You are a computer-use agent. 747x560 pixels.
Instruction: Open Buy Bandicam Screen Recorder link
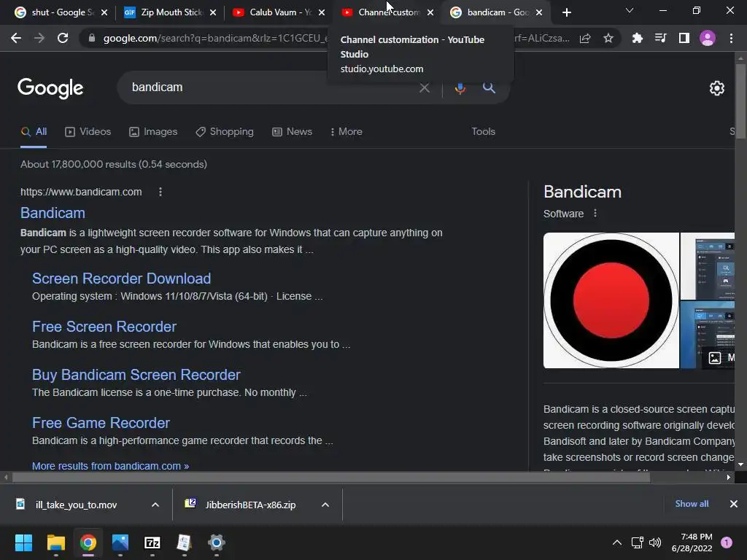tap(136, 375)
